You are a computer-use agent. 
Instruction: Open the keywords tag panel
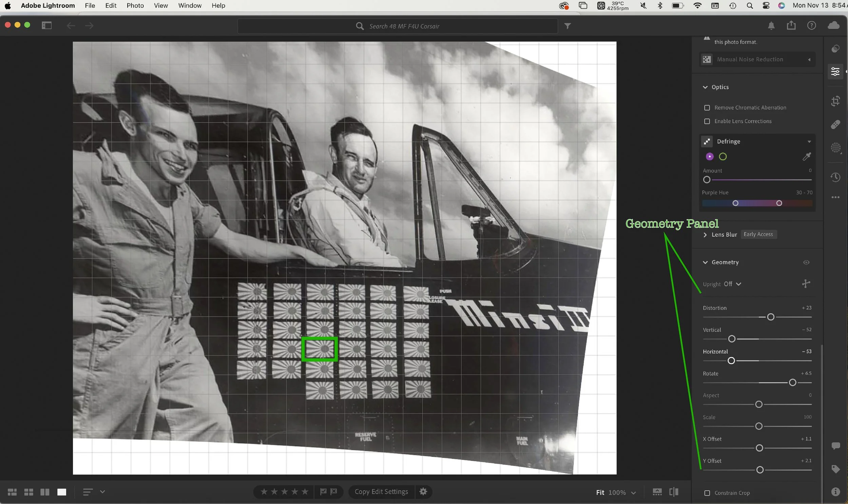[x=835, y=469]
